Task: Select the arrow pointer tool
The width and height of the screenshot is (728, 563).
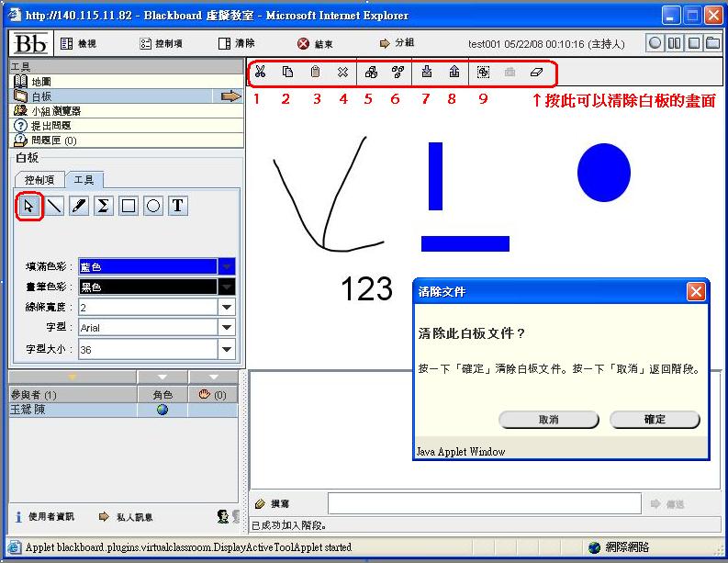Action: click(28, 206)
